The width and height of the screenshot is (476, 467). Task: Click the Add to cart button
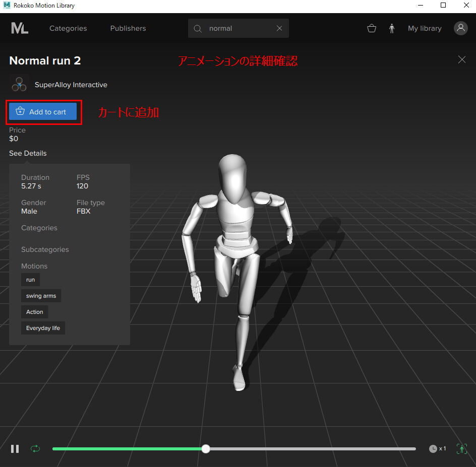click(43, 112)
